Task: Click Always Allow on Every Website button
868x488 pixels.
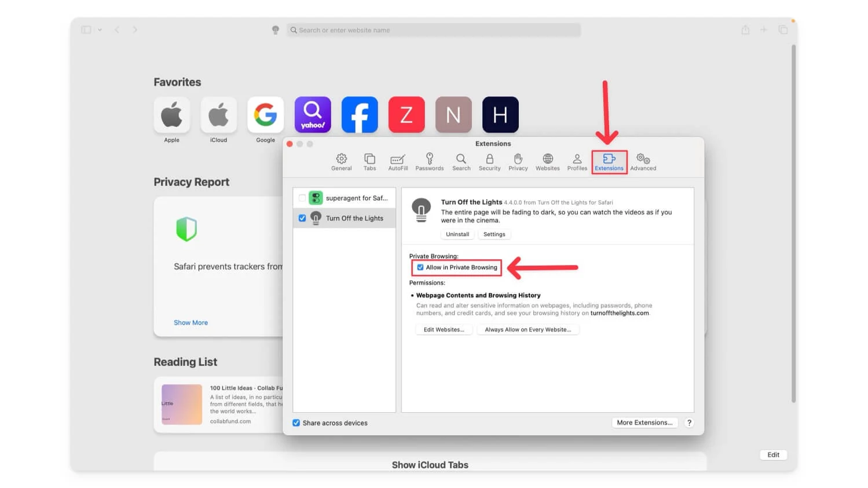Action: (528, 330)
